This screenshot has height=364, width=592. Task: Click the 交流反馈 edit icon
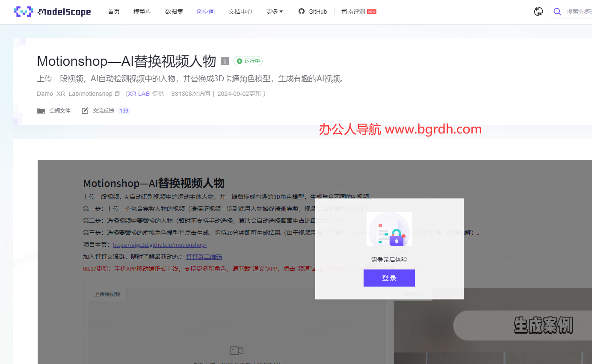point(85,111)
